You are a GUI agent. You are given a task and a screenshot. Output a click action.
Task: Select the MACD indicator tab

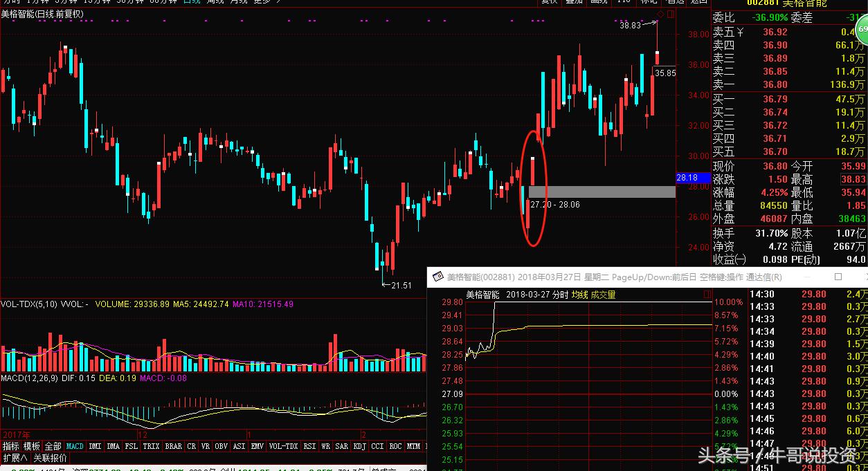tap(75, 446)
